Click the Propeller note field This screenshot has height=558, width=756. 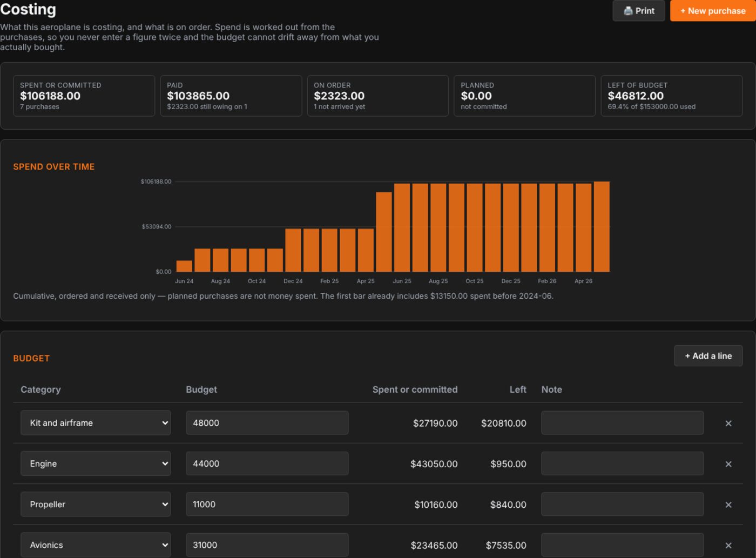[622, 504]
